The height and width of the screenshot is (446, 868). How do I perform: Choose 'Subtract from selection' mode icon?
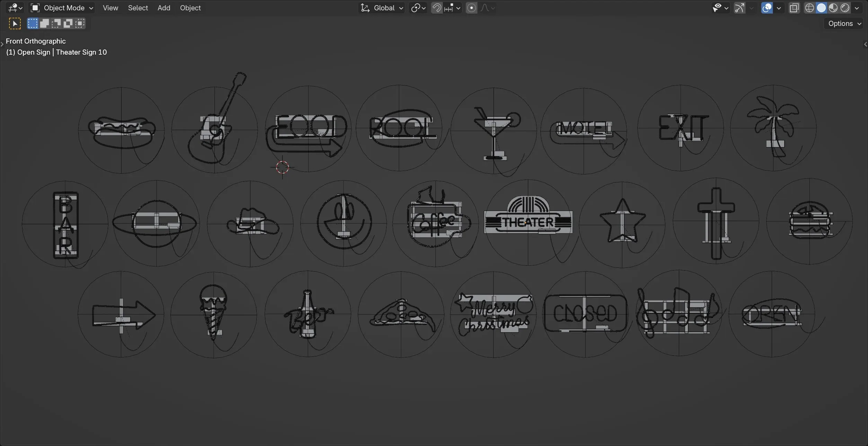click(56, 24)
